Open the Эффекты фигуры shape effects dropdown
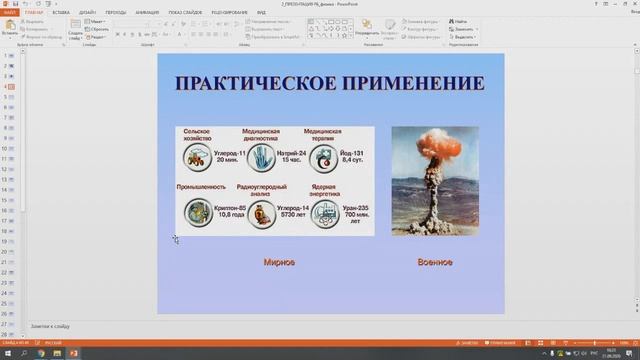The width and height of the screenshot is (640, 360). click(421, 37)
